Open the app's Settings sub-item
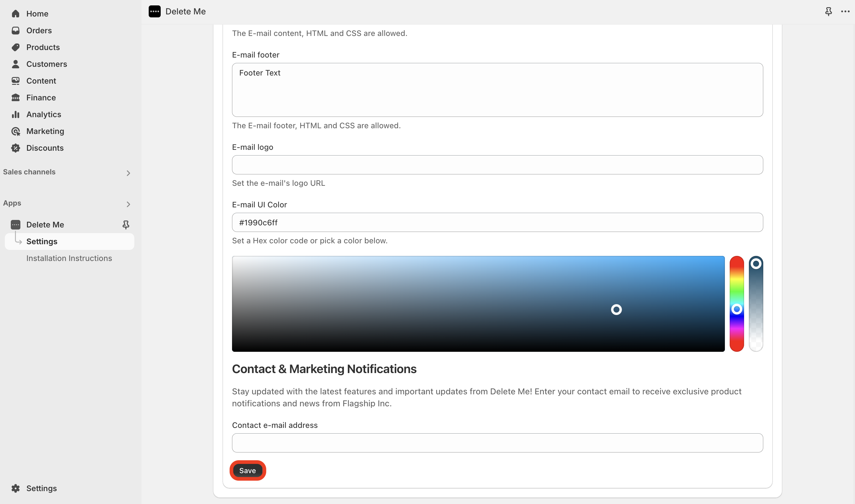855x504 pixels. [69, 242]
